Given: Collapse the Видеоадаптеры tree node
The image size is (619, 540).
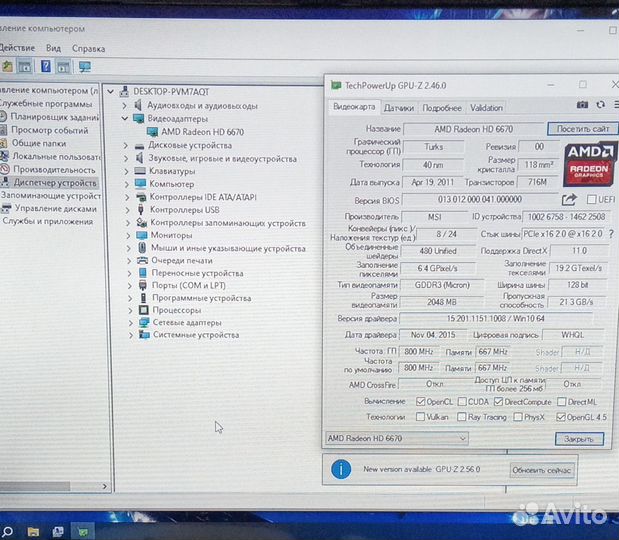Looking at the screenshot, I should pyautogui.click(x=125, y=118).
